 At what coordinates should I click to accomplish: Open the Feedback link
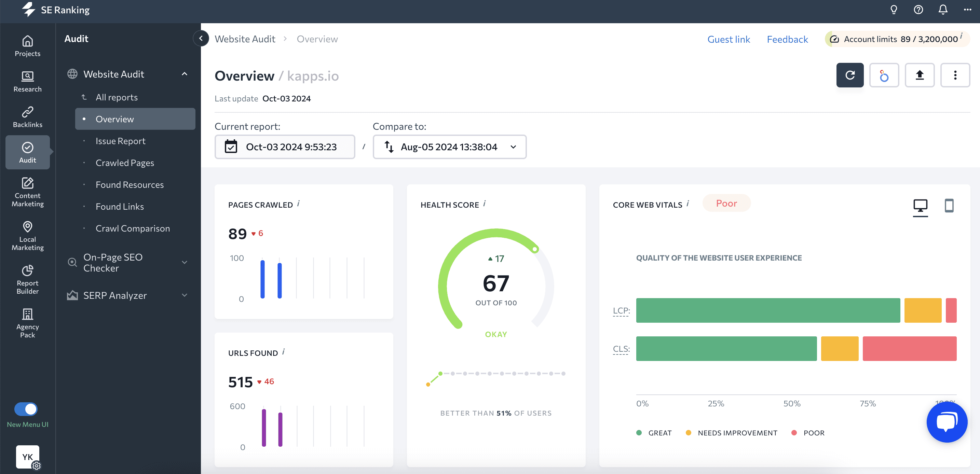(x=787, y=39)
